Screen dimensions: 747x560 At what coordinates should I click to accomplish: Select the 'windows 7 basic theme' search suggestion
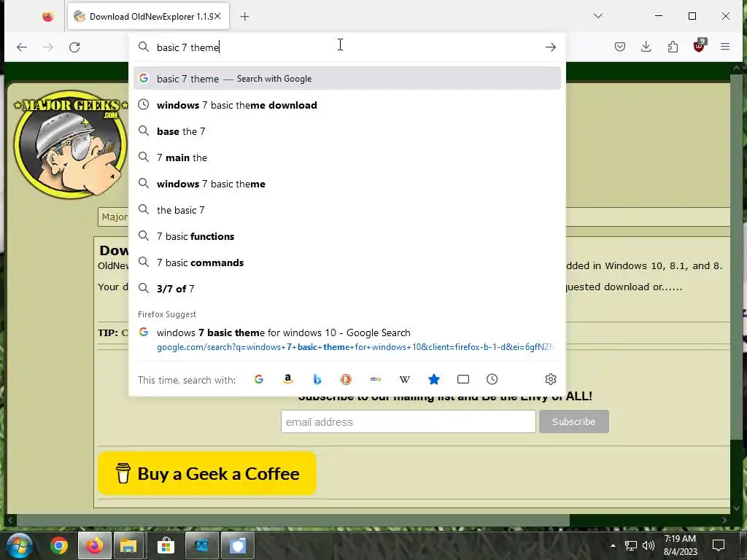[x=347, y=184]
